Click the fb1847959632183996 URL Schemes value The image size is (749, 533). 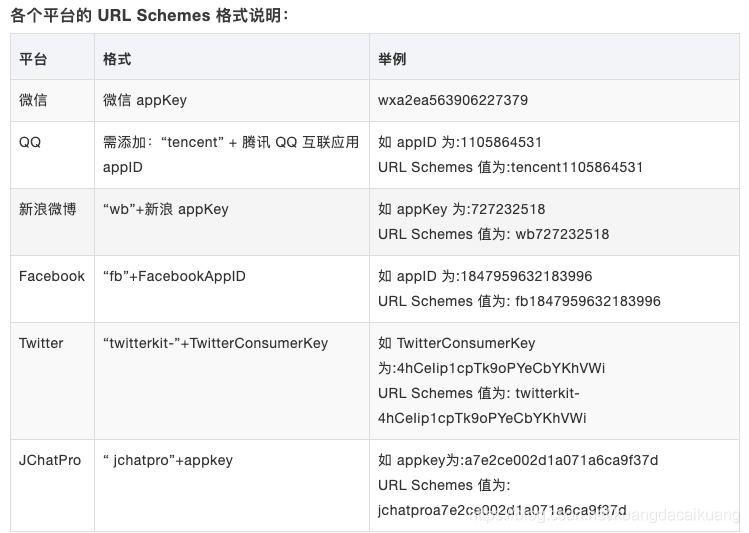586,301
